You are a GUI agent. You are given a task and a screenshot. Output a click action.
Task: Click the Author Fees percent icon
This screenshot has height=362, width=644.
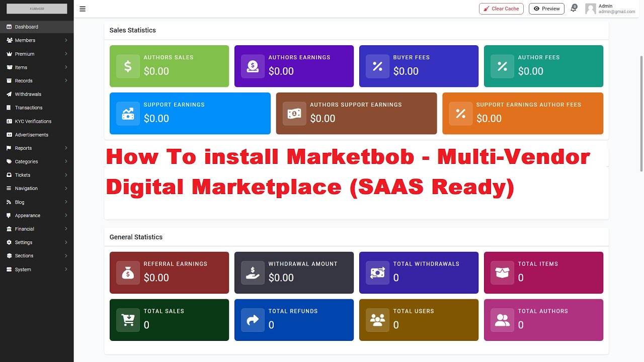[502, 66]
